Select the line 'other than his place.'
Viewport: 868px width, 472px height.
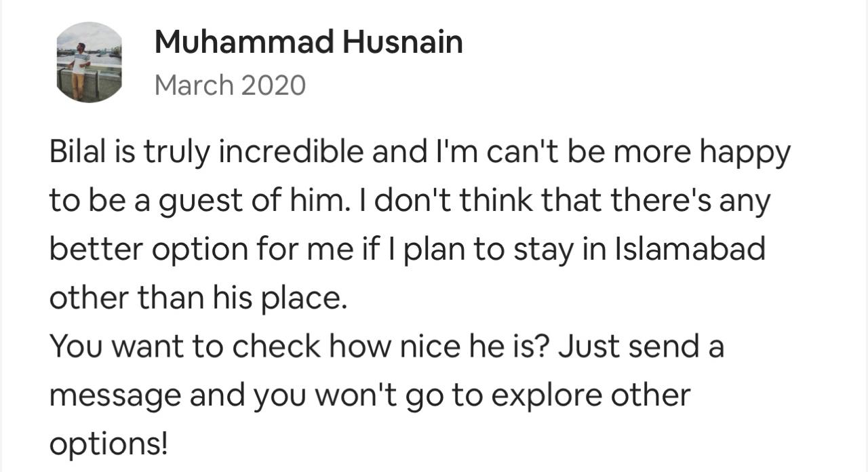click(x=198, y=299)
